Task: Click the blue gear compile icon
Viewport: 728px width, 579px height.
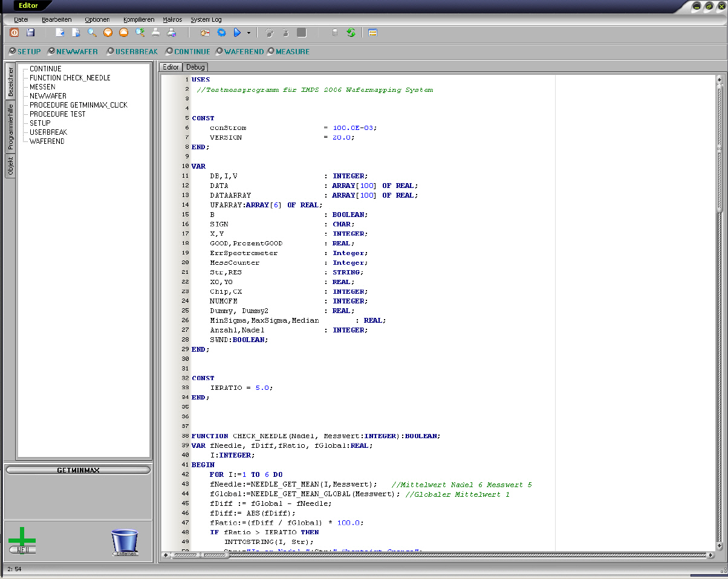Action: click(x=221, y=33)
